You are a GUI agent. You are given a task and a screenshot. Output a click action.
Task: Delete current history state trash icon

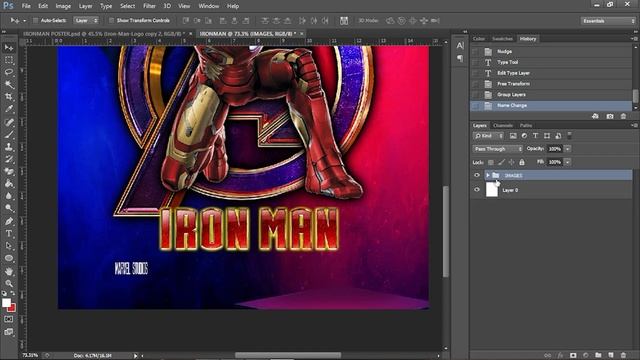[623, 116]
